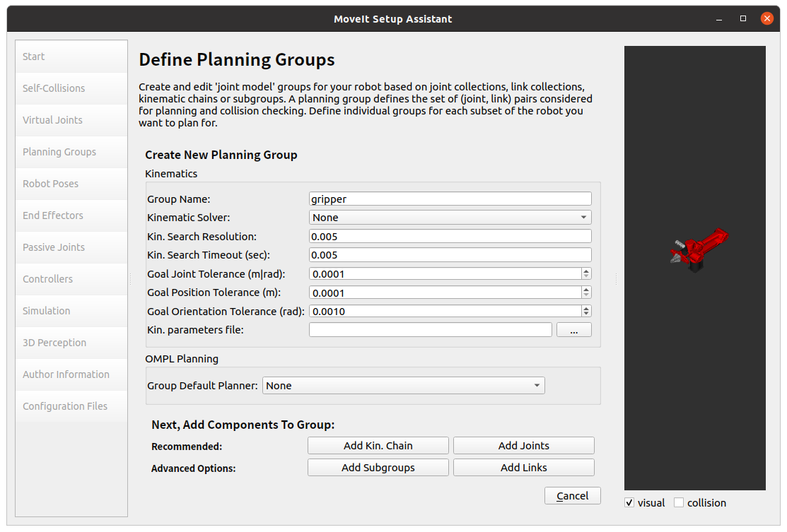The height and width of the screenshot is (532, 787).
Task: Click Add Kin. Chain button
Action: tap(378, 446)
